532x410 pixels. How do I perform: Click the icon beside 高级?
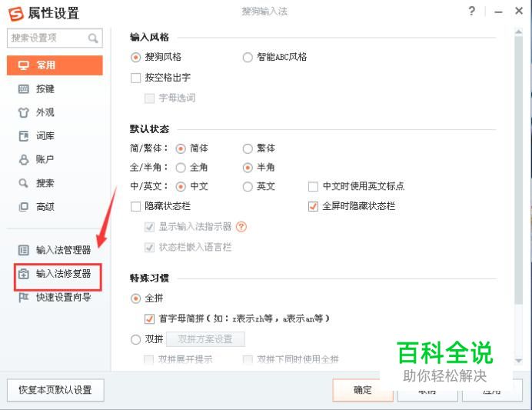23,207
